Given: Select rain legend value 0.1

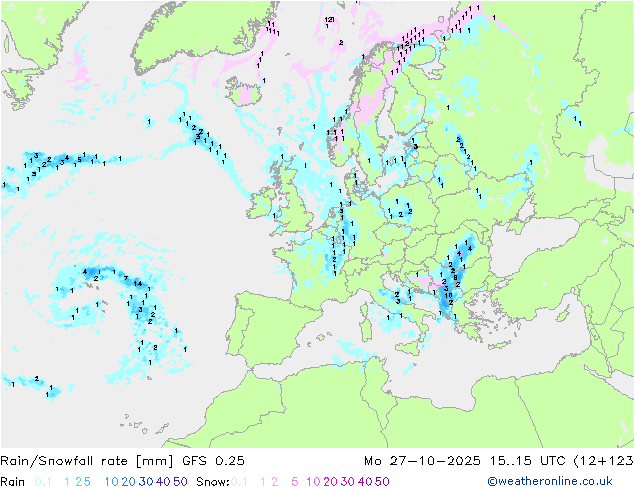Looking at the screenshot, I should tap(43, 482).
